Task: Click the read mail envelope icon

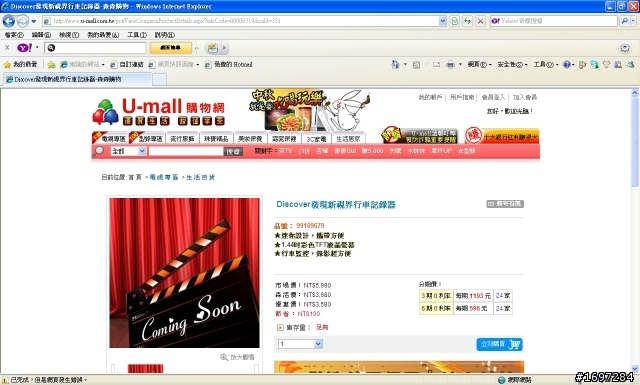Action: [x=436, y=65]
